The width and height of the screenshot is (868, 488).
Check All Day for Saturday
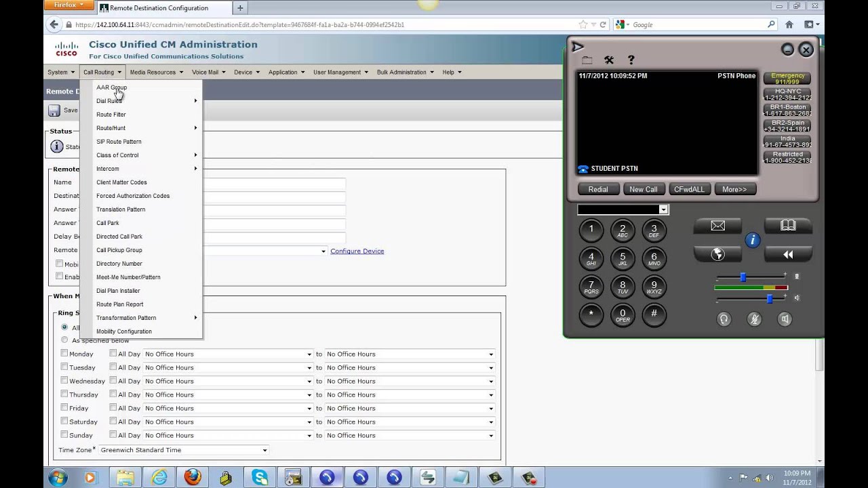point(113,421)
